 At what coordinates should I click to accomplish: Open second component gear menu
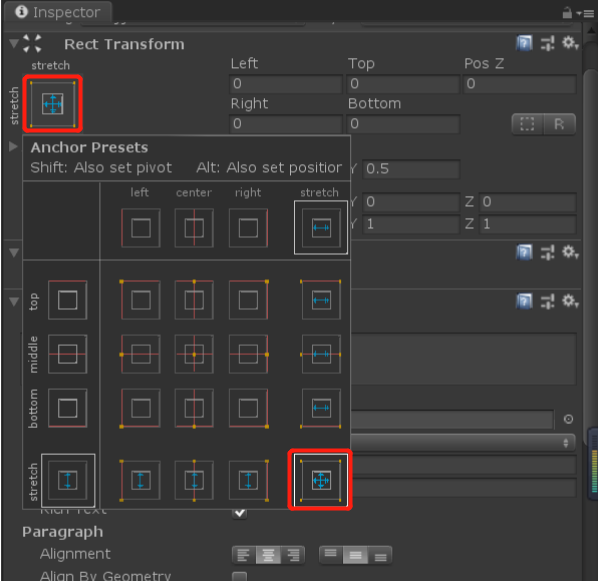click(x=570, y=252)
